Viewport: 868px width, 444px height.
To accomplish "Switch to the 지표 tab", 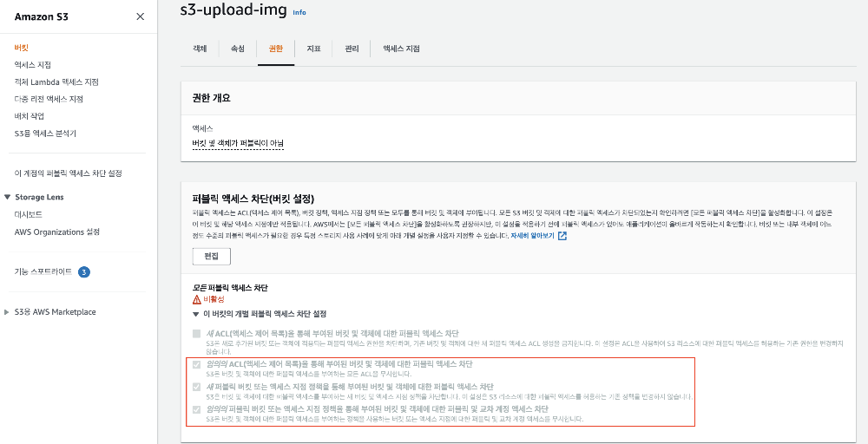I will (314, 49).
